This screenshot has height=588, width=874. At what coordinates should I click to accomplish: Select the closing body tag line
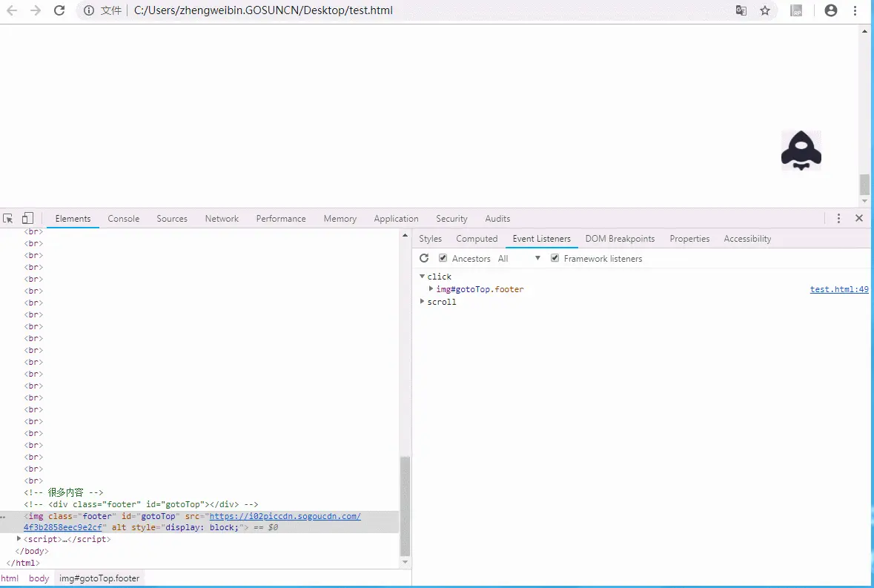click(x=32, y=551)
